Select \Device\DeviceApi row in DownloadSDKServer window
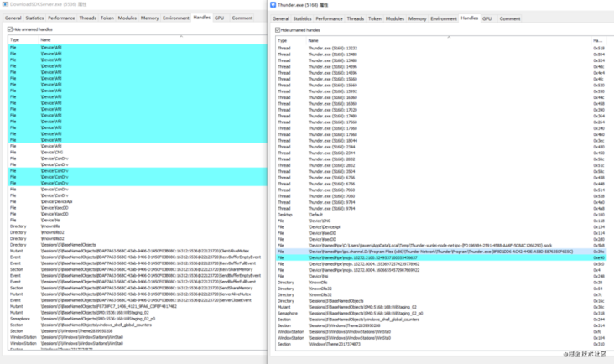Image resolution: width=614 pixels, height=364 pixels. point(138,201)
